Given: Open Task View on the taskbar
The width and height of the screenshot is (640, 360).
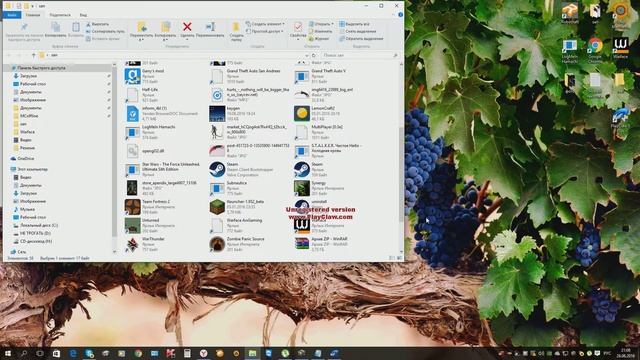Looking at the screenshot, I should (40, 353).
